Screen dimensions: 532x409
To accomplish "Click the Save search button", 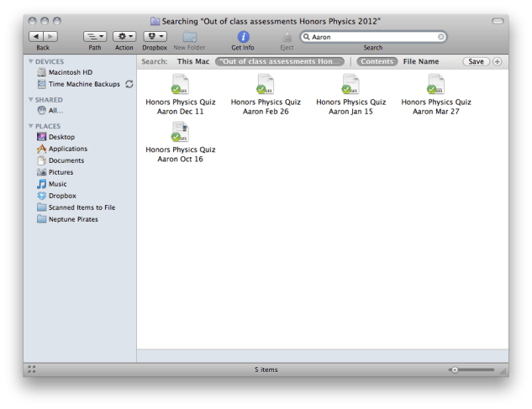I will pyautogui.click(x=476, y=61).
